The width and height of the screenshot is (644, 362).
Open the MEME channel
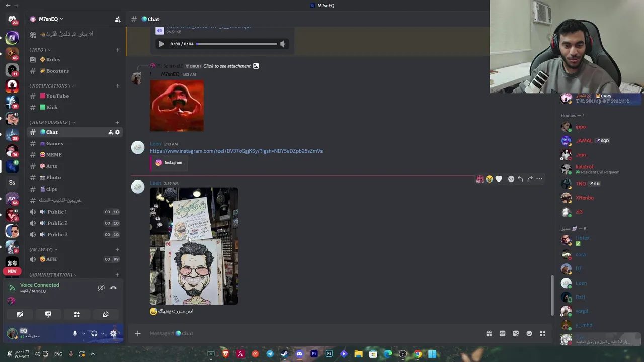[74, 154]
